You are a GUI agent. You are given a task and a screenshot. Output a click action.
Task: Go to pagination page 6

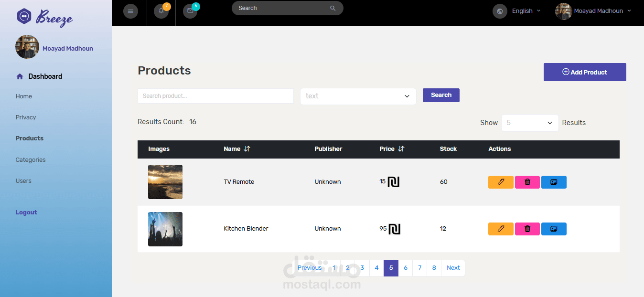pyautogui.click(x=406, y=268)
